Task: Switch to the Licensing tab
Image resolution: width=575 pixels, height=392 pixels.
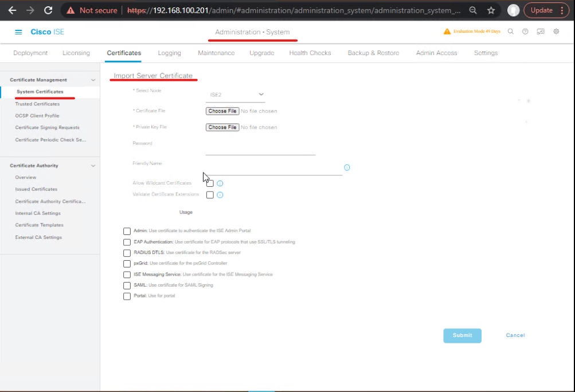Action: (76, 53)
